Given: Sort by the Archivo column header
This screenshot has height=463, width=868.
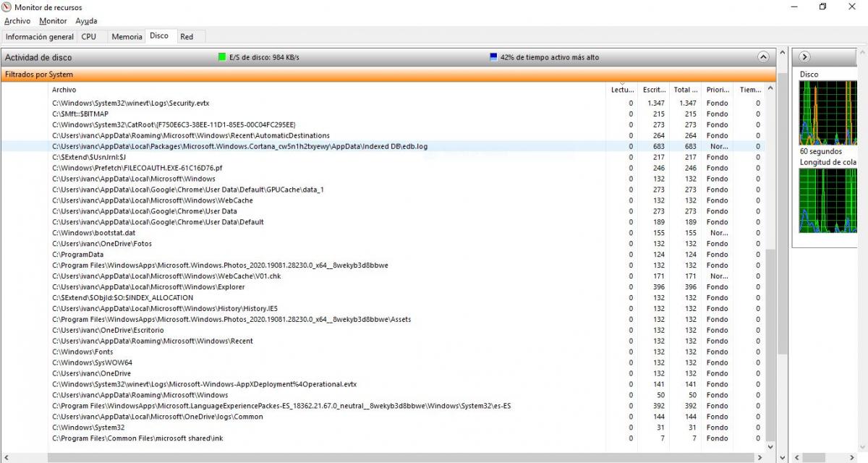Looking at the screenshot, I should point(328,90).
